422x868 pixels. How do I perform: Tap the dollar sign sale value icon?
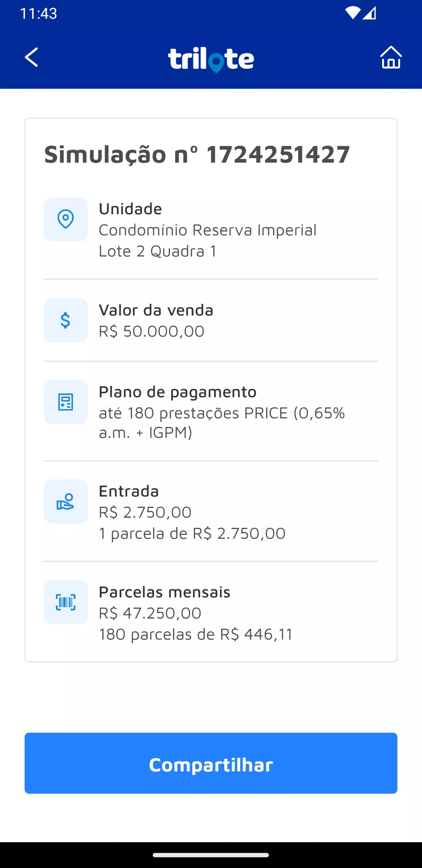tap(66, 320)
